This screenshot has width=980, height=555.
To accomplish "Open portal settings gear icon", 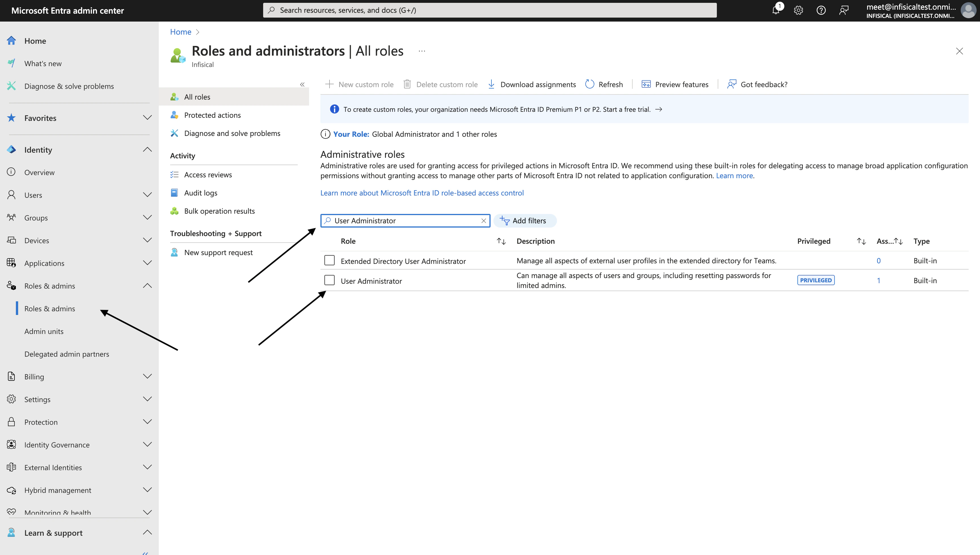I will 798,10.
